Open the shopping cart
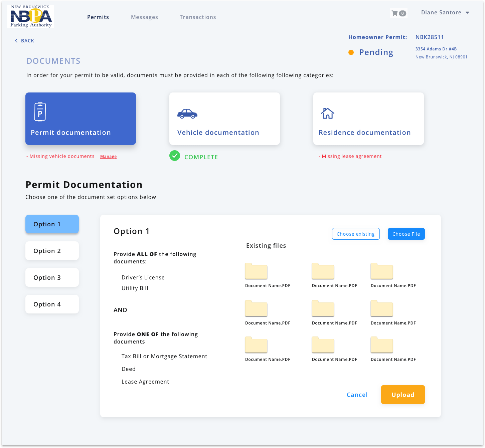This screenshot has width=485, height=448. (398, 13)
